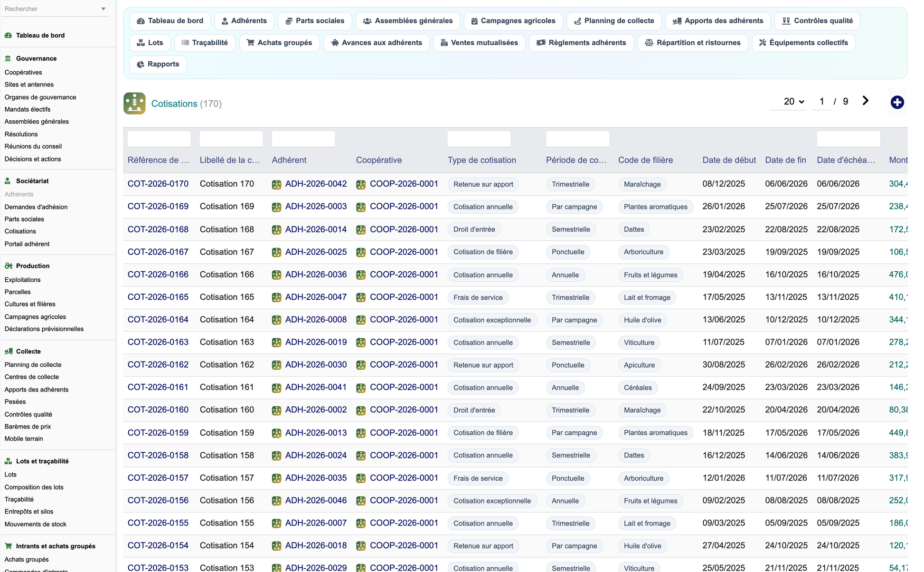Image resolution: width=924 pixels, height=572 pixels.
Task: Open Cotisations in the sidebar
Action: pyautogui.click(x=20, y=231)
